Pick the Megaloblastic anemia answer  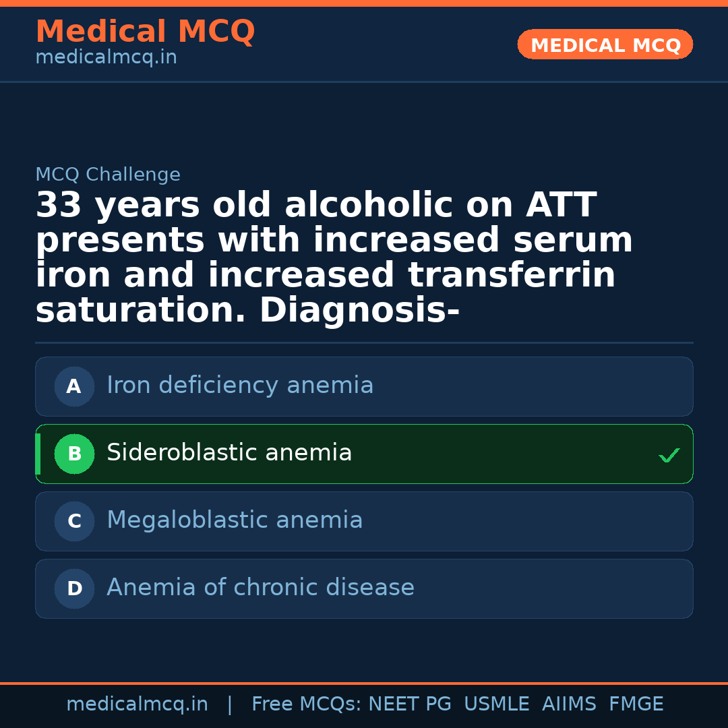pyautogui.click(x=235, y=520)
